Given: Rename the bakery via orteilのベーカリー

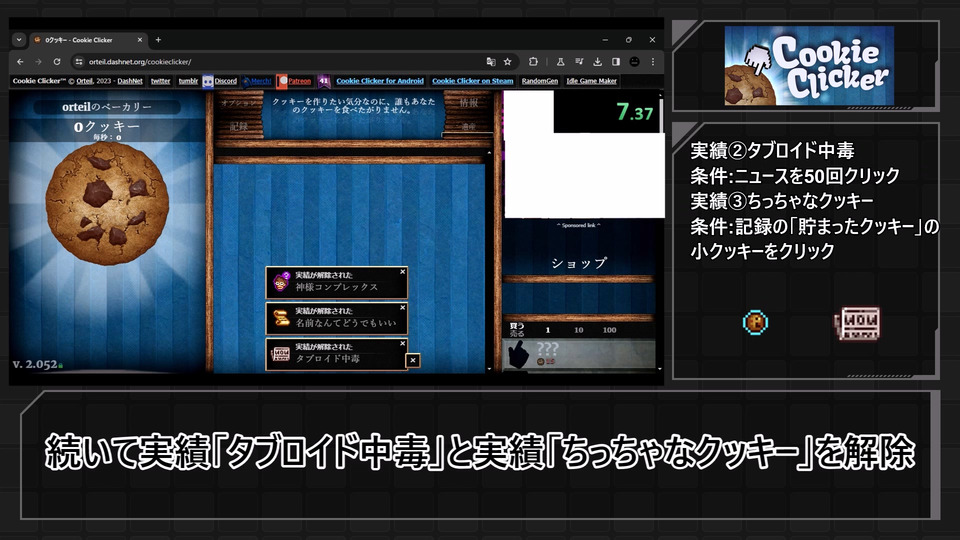Looking at the screenshot, I should [107, 107].
